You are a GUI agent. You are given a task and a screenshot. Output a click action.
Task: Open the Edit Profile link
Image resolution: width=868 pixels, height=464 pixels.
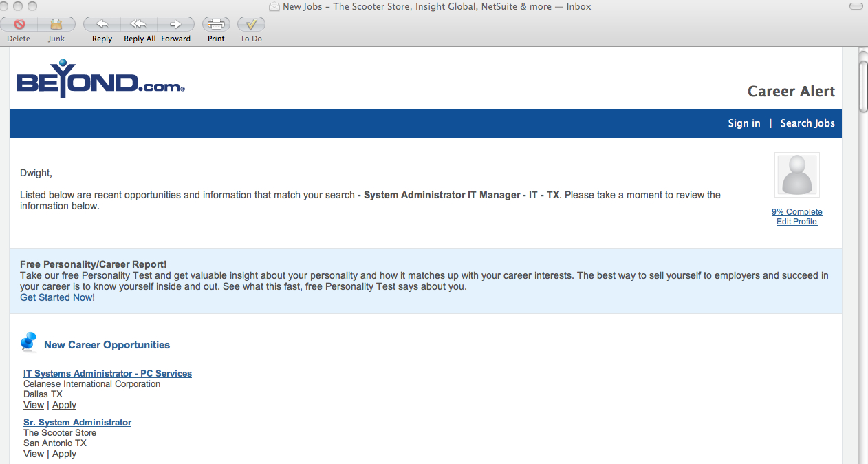click(796, 222)
